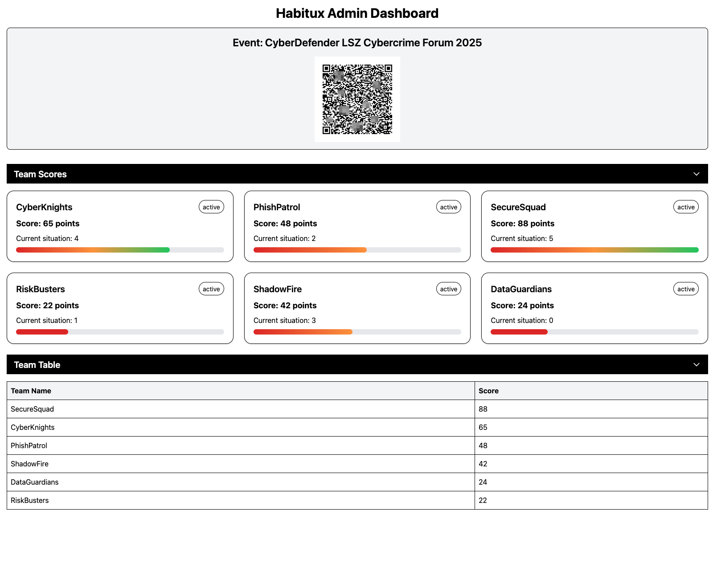This screenshot has height=588, width=713.
Task: Select RiskBusters row in team table
Action: coord(357,500)
